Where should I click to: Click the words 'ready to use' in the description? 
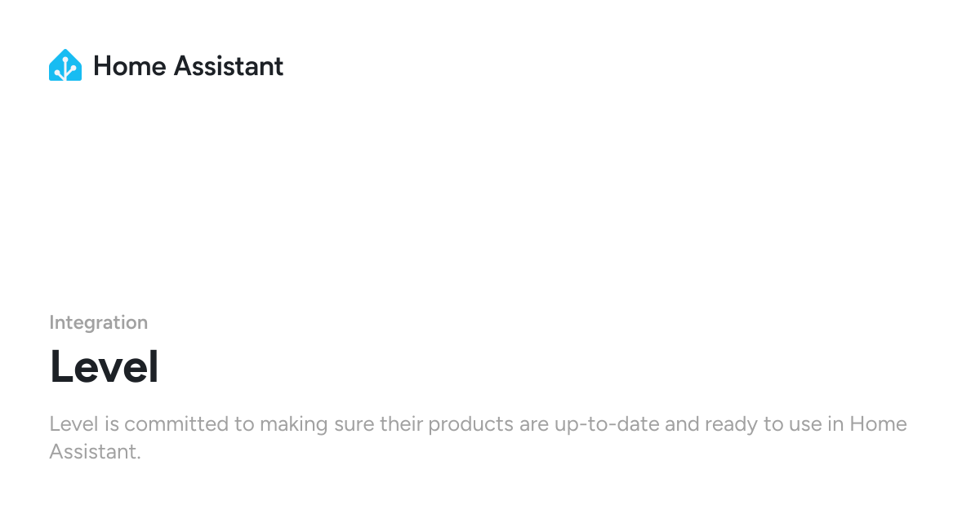coord(757,425)
